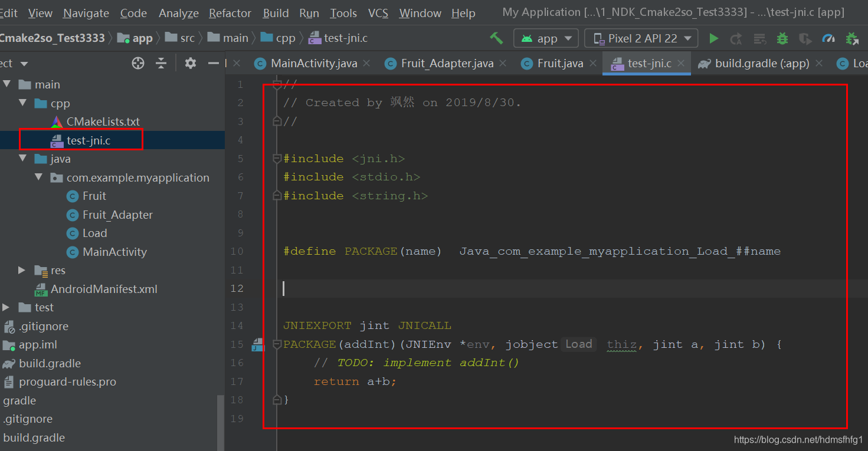Select MainActivity class in project tree
Image resolution: width=868 pixels, height=451 pixels.
click(107, 252)
